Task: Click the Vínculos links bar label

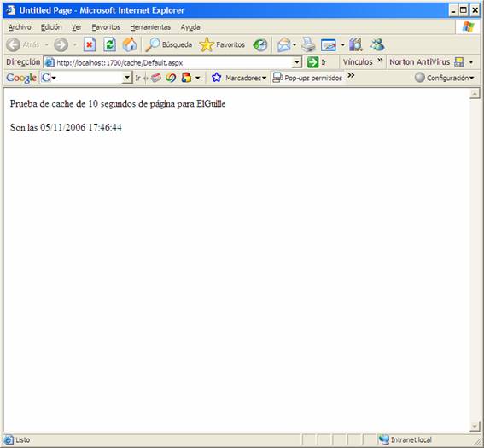Action: pos(358,62)
